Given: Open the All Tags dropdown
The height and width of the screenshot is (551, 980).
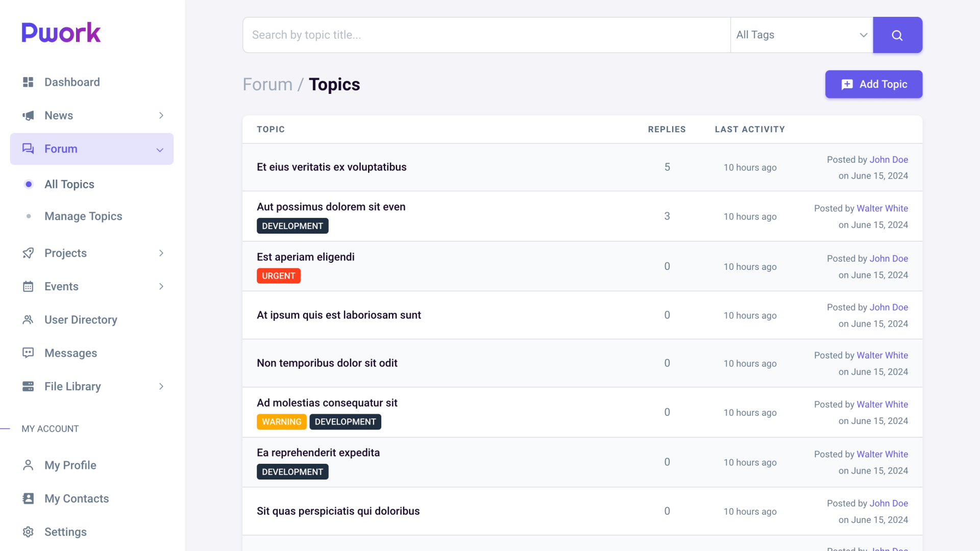Looking at the screenshot, I should coord(801,35).
